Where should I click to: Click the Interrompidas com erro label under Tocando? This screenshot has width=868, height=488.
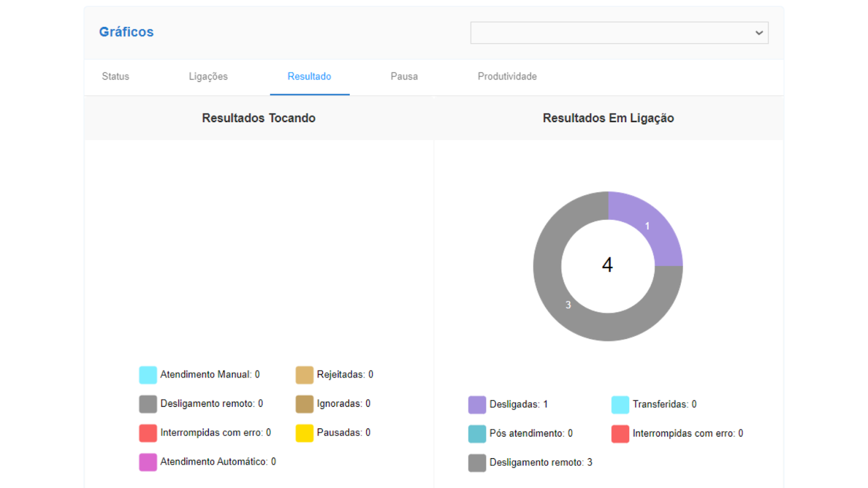pos(215,433)
